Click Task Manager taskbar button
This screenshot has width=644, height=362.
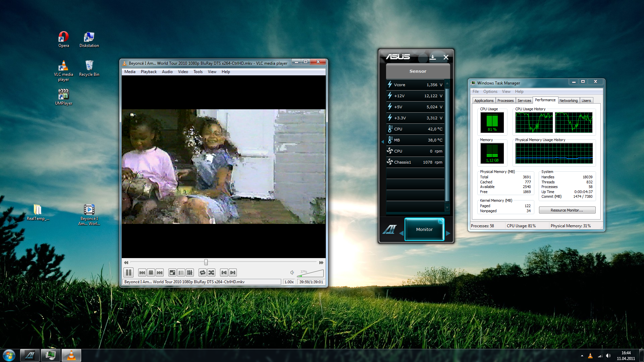(x=51, y=355)
